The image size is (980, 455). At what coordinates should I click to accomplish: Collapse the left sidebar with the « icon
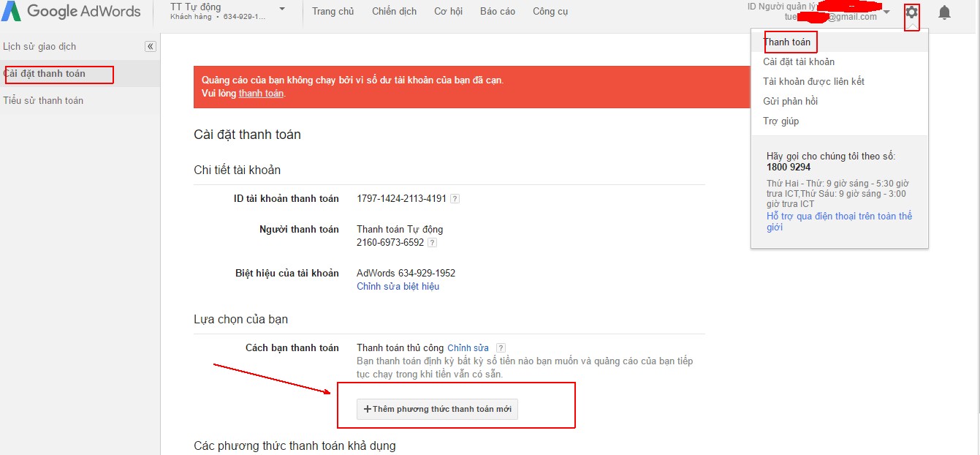[x=150, y=46]
